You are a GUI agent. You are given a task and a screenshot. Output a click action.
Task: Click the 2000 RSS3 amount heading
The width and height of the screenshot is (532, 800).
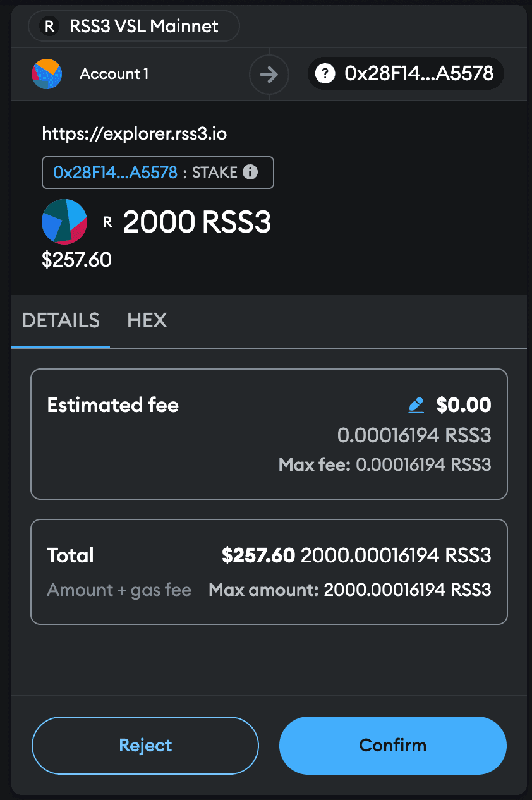click(197, 222)
